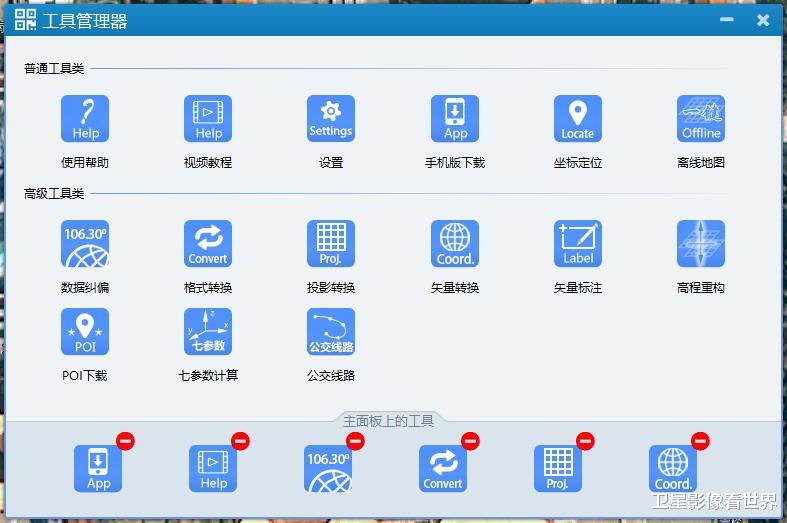Click the 格式转换 text label

208,287
